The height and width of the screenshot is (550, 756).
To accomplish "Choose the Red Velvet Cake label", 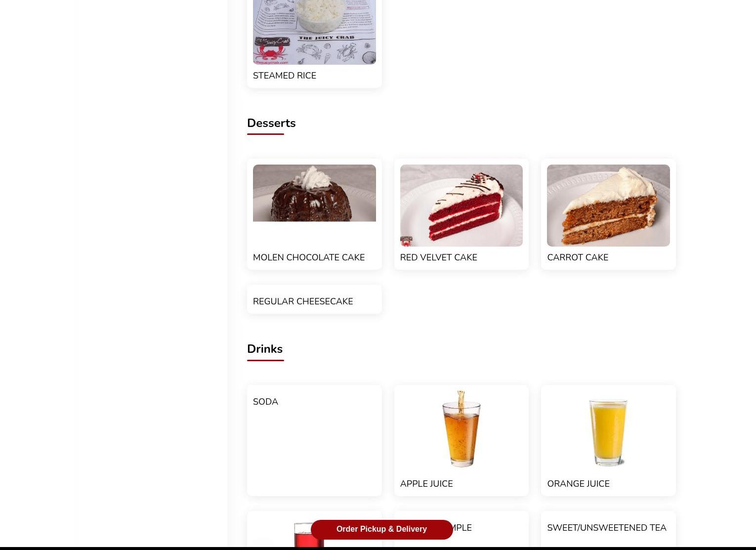I will click(x=438, y=257).
